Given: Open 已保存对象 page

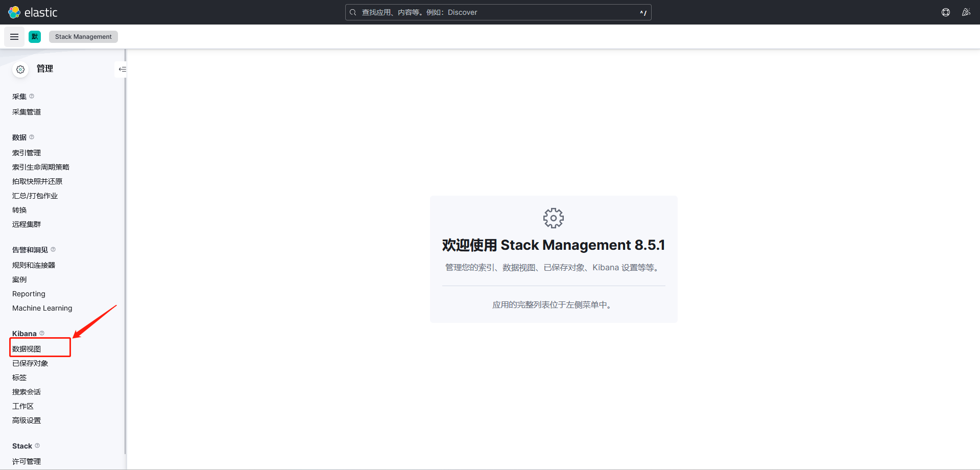Looking at the screenshot, I should coord(30,363).
